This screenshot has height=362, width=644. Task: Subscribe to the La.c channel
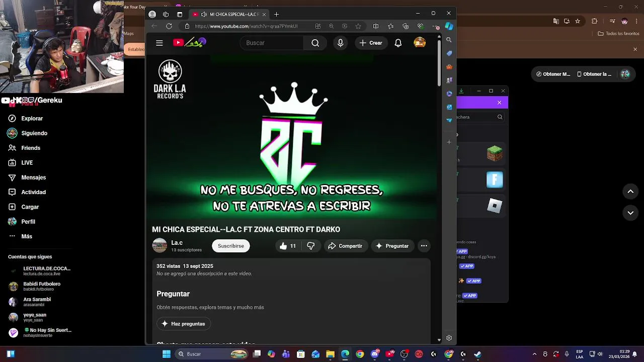231,246
